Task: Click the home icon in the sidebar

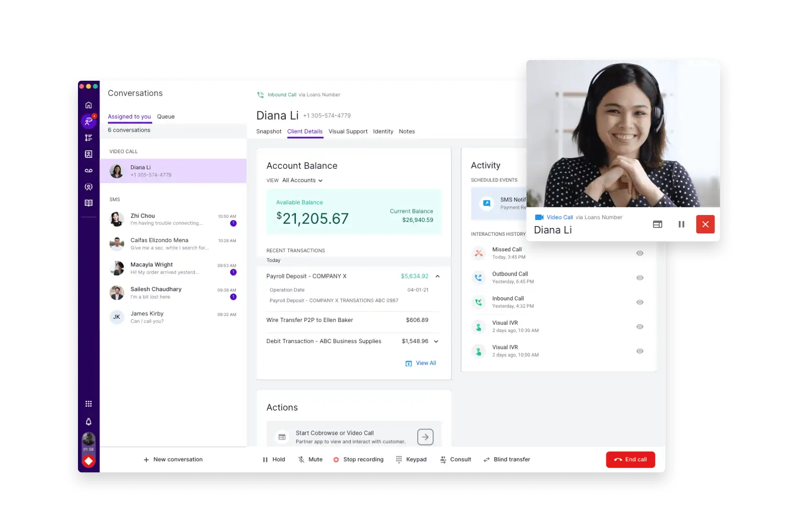Action: (x=89, y=105)
